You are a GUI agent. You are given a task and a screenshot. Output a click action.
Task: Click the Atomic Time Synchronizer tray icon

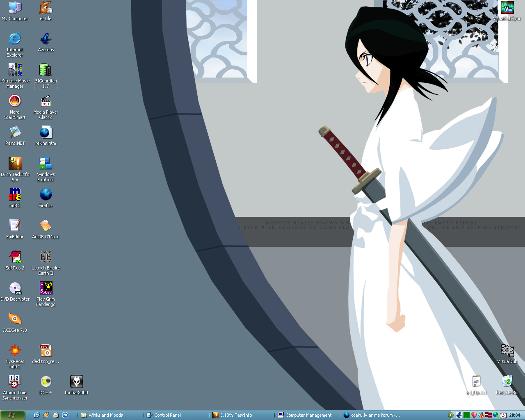[503, 415]
